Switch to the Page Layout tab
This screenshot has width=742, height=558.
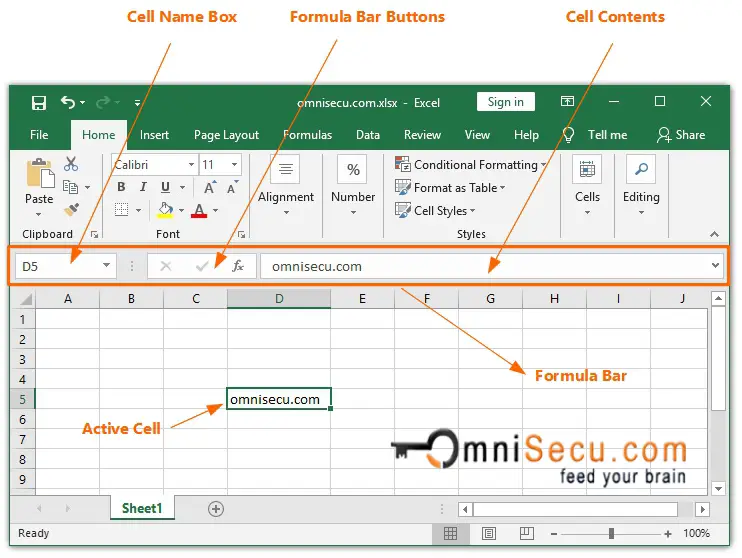[226, 135]
